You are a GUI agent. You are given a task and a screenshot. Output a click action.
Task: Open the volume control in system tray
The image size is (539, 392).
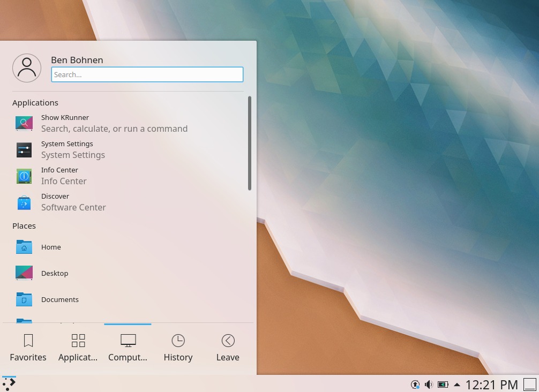(x=429, y=385)
